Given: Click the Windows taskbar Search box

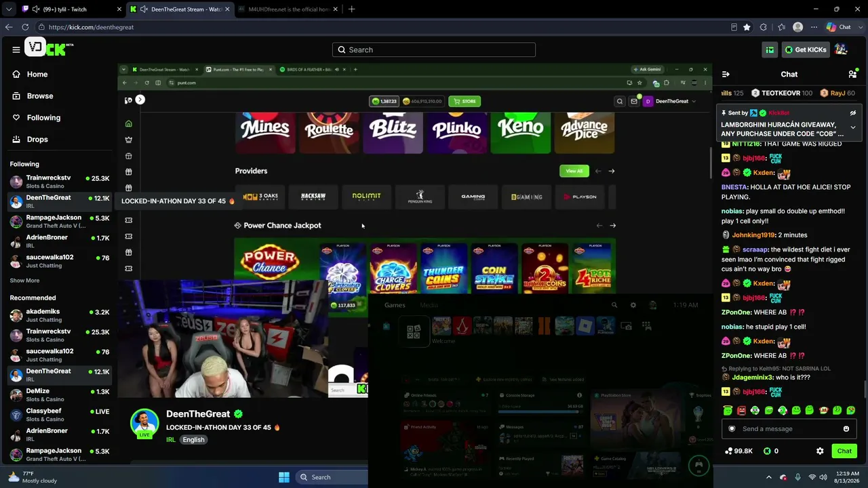Looking at the screenshot, I should coord(334,477).
